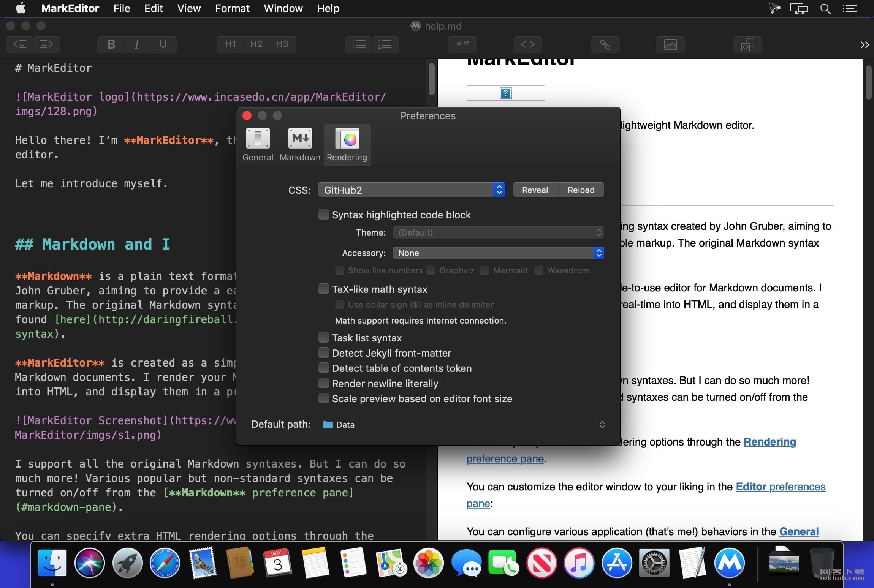Click the Reload button for CSS
The height and width of the screenshot is (588, 874).
(x=581, y=190)
